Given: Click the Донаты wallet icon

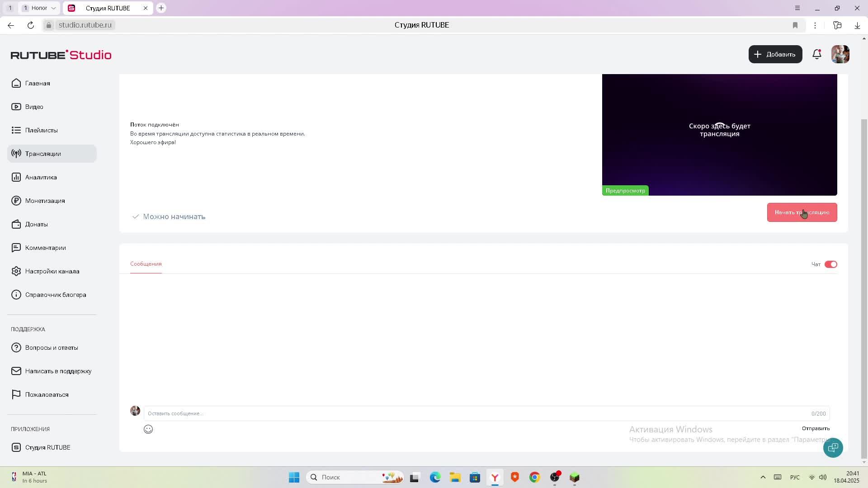Looking at the screenshot, I should (x=16, y=224).
